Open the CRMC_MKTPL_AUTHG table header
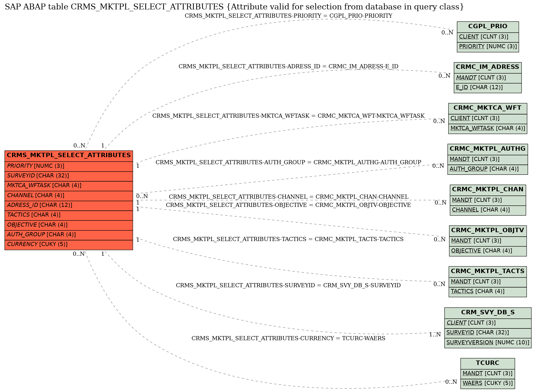Screen dimensions: 536x392 point(488,149)
